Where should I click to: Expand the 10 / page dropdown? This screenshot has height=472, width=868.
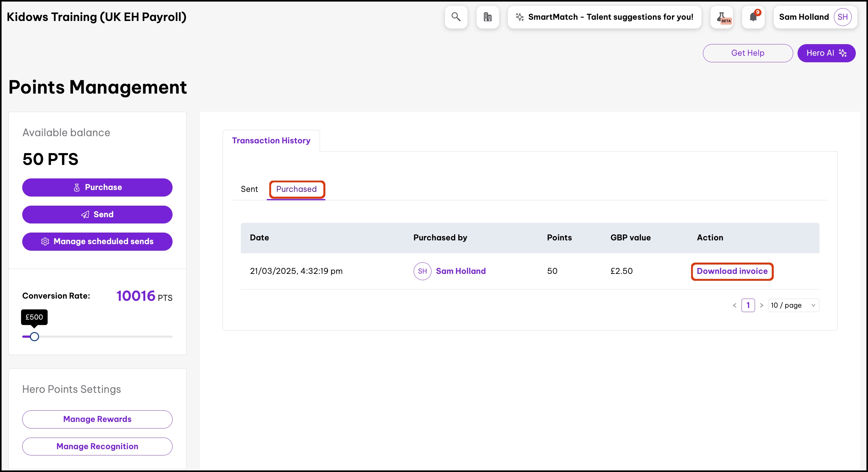coord(793,305)
